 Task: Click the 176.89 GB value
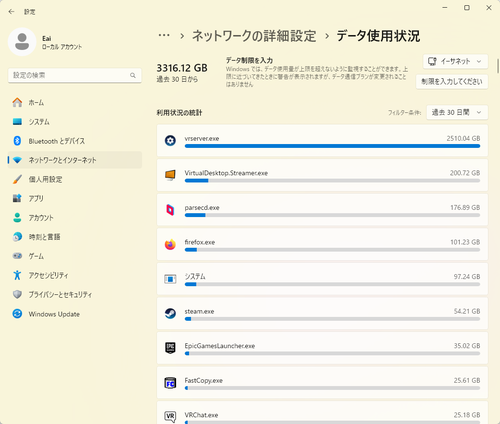coord(465,207)
